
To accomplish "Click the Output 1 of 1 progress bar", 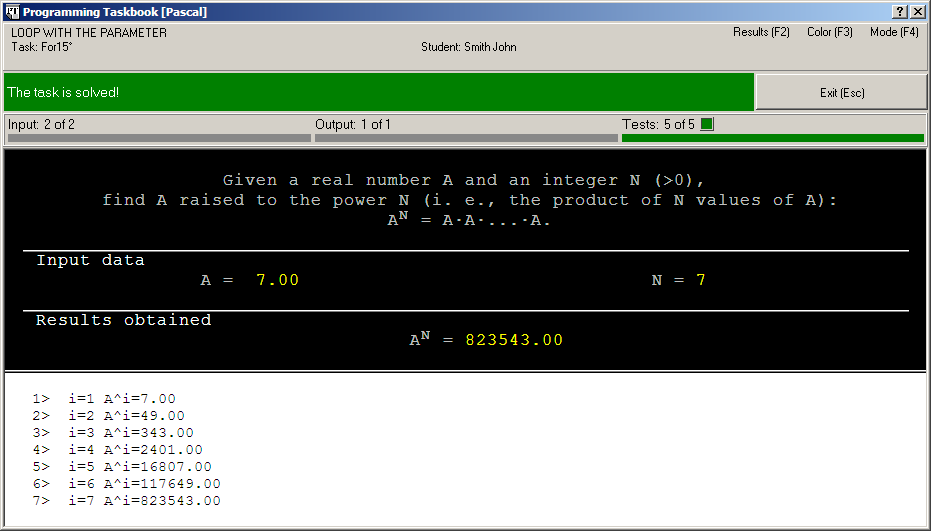I will tap(465, 138).
